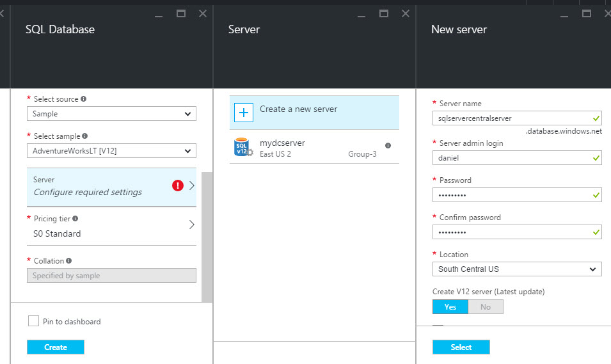Click info icon beside mydcserver entry
The width and height of the screenshot is (611, 364).
click(x=388, y=145)
